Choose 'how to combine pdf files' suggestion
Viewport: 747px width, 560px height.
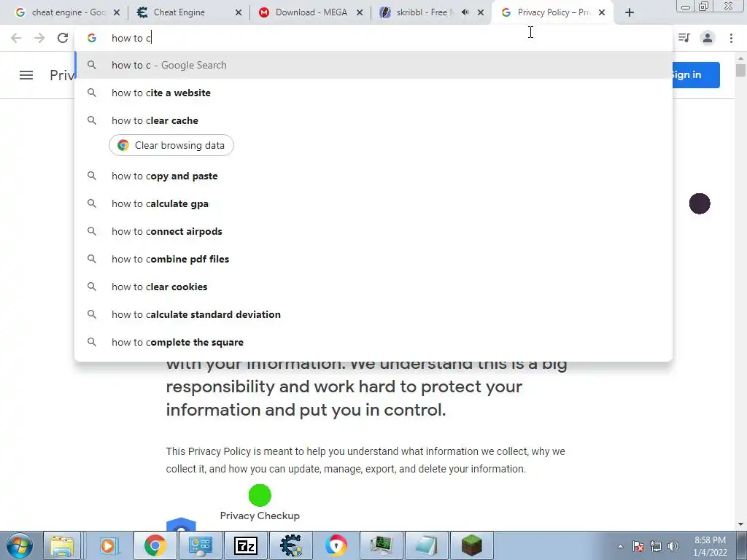(373, 259)
